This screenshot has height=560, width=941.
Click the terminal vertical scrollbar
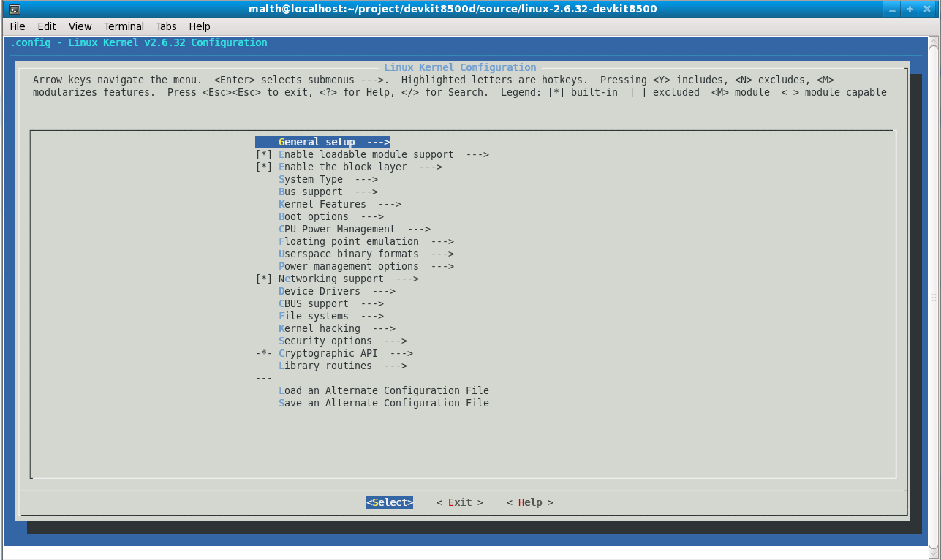(x=934, y=296)
